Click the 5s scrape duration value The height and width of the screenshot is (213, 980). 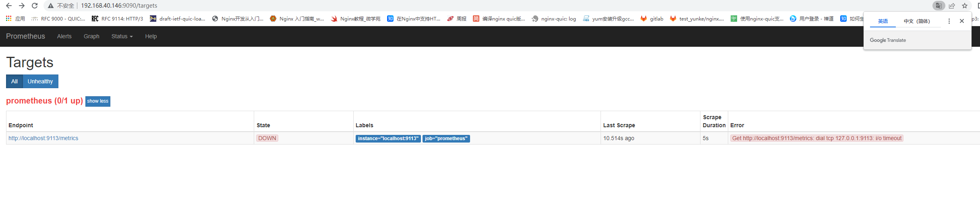(x=706, y=138)
